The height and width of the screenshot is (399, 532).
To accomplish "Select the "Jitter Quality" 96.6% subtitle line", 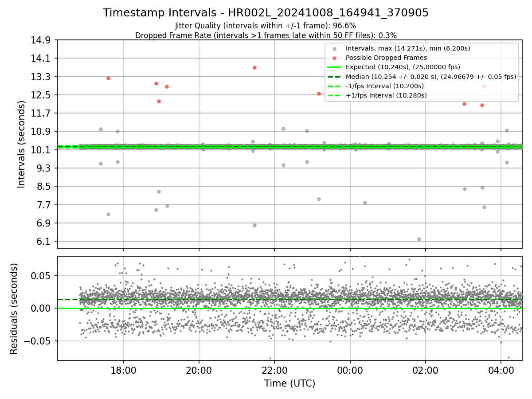I will point(266,26).
